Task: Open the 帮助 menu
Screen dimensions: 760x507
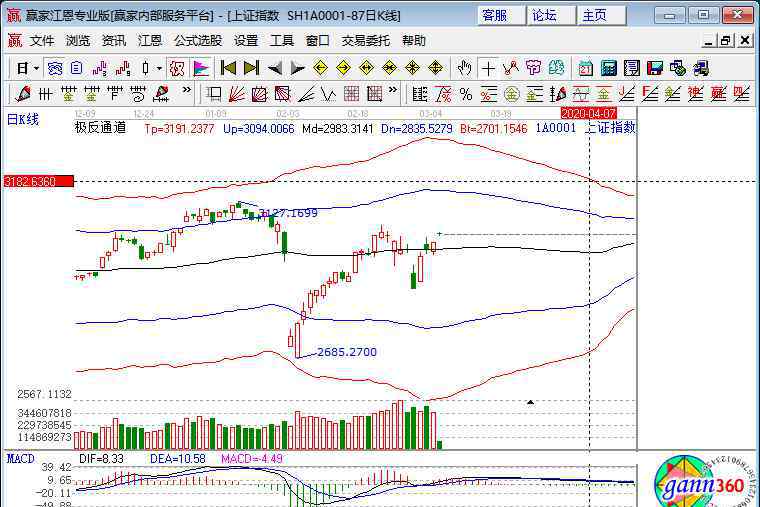Action: [413, 41]
